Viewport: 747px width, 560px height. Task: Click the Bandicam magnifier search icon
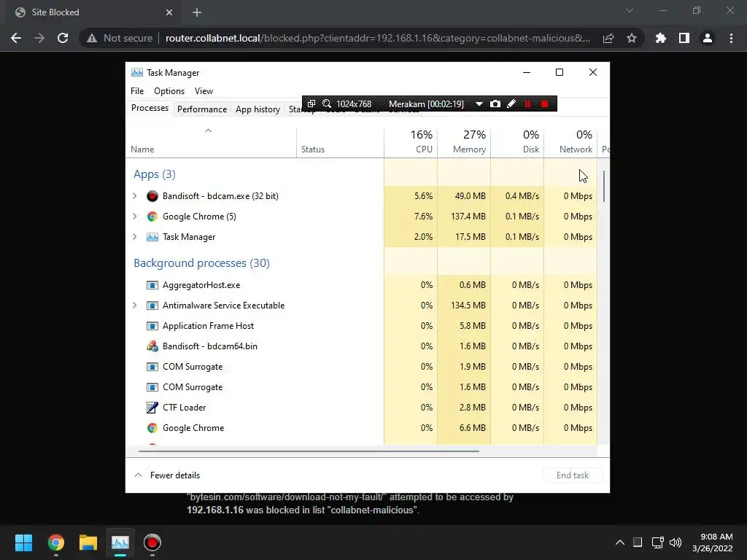tap(327, 104)
